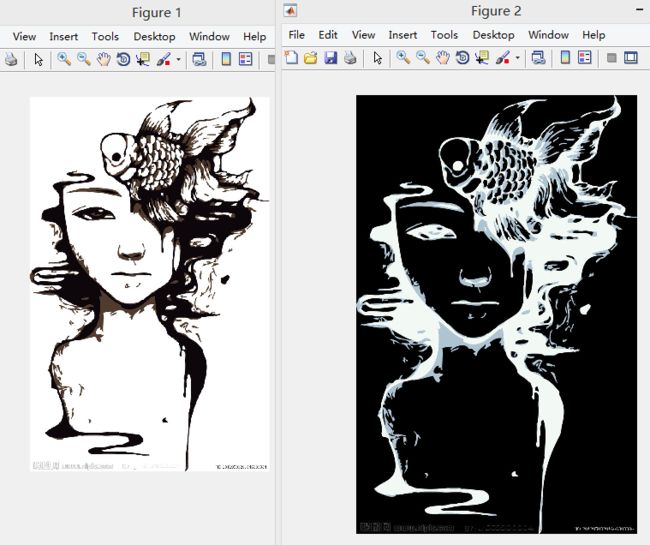The height and width of the screenshot is (545, 650).
Task: Insert Legend in Figure 1
Action: coord(245,59)
